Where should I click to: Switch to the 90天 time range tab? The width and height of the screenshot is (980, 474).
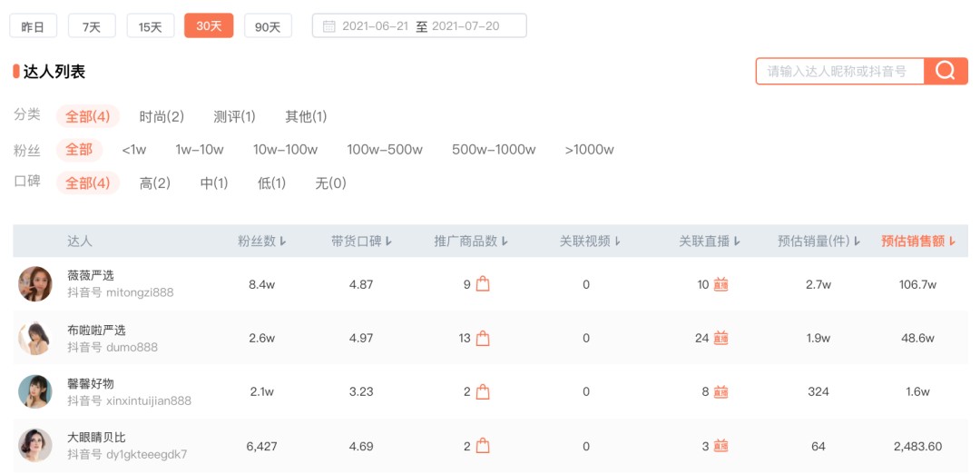(x=268, y=26)
